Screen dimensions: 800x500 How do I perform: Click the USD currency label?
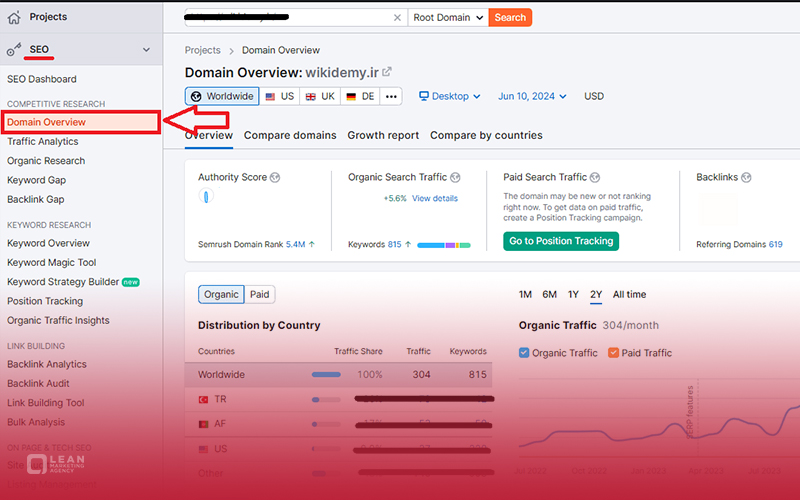click(x=594, y=96)
